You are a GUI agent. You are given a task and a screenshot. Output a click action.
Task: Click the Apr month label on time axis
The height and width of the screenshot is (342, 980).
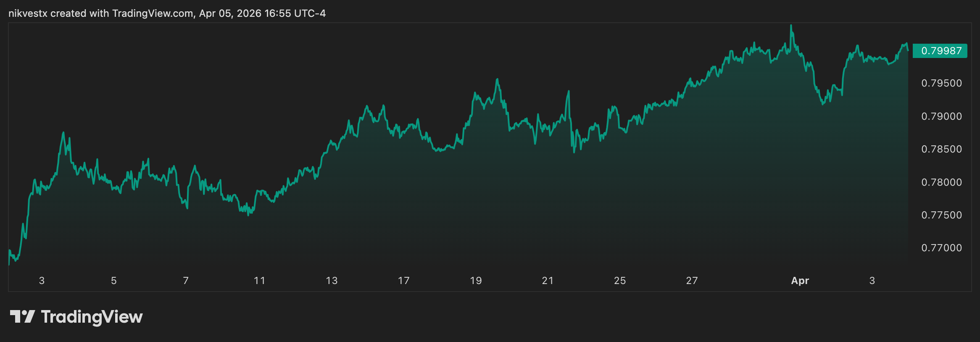coord(800,281)
